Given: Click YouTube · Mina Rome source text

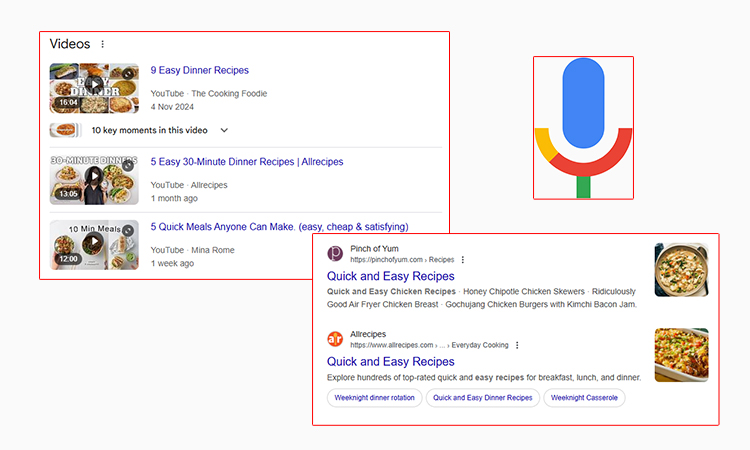Looking at the screenshot, I should coord(192,250).
